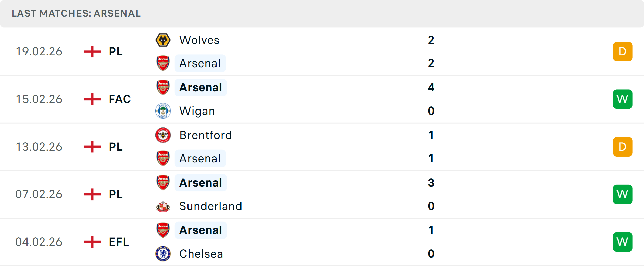Click the Wolves club crest
This screenshot has height=266, width=644.
163,40
